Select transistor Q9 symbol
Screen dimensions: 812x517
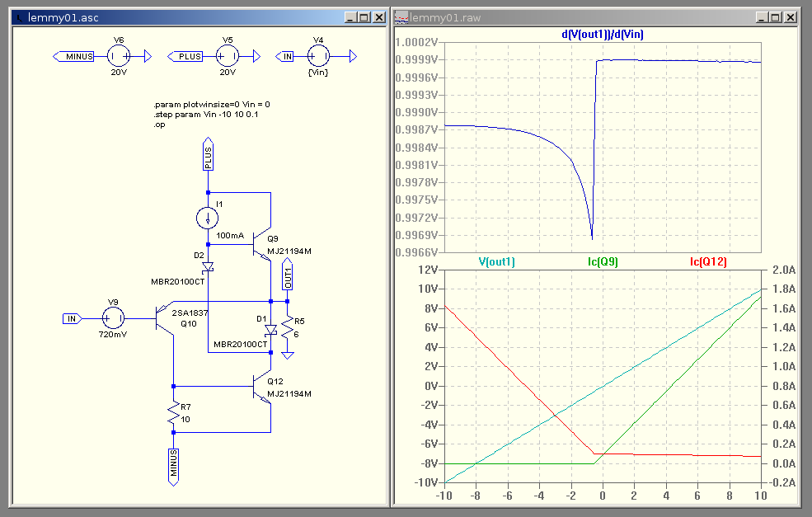tap(261, 243)
